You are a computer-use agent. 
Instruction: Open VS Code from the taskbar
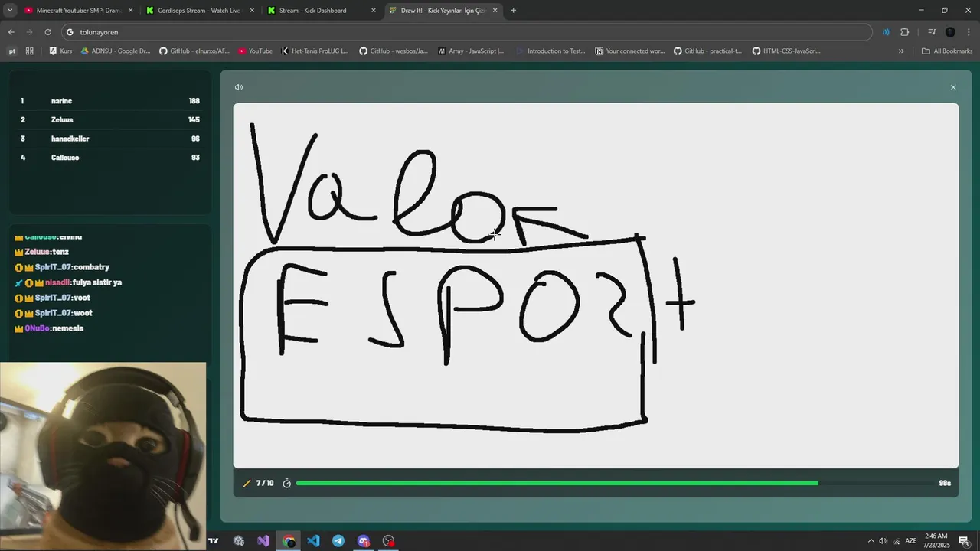point(313,541)
